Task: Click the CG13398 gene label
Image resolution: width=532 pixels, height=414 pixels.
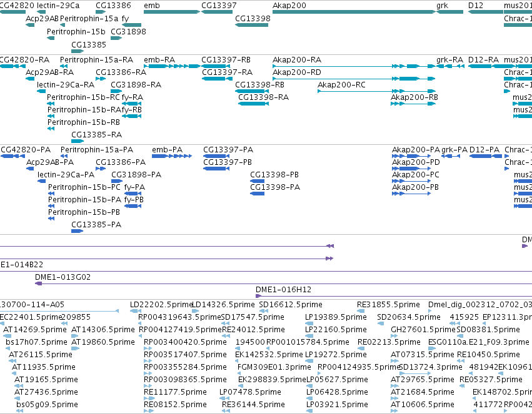Action: tap(253, 19)
